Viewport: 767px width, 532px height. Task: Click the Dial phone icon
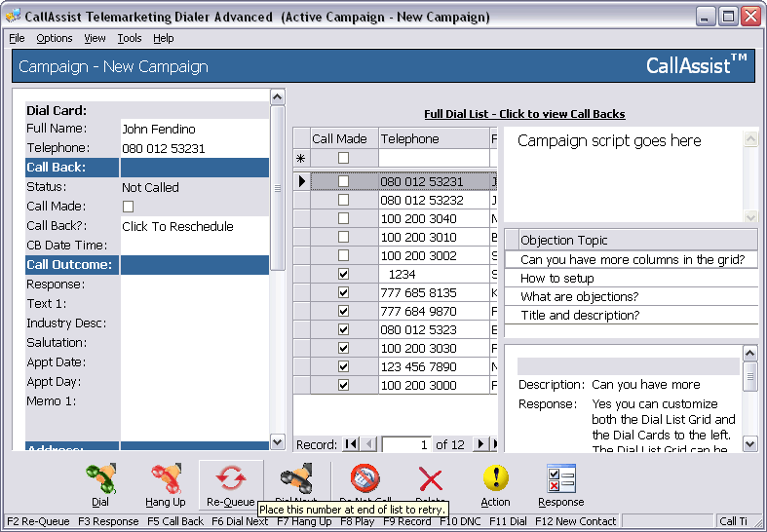point(100,479)
